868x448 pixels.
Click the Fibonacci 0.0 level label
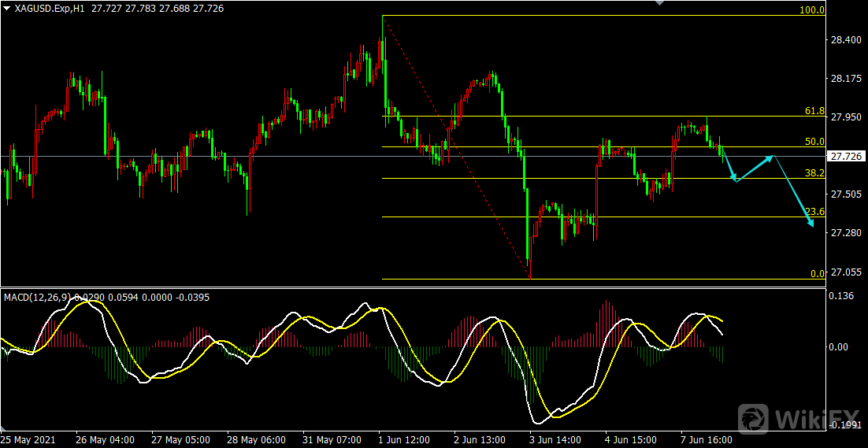tap(818, 273)
